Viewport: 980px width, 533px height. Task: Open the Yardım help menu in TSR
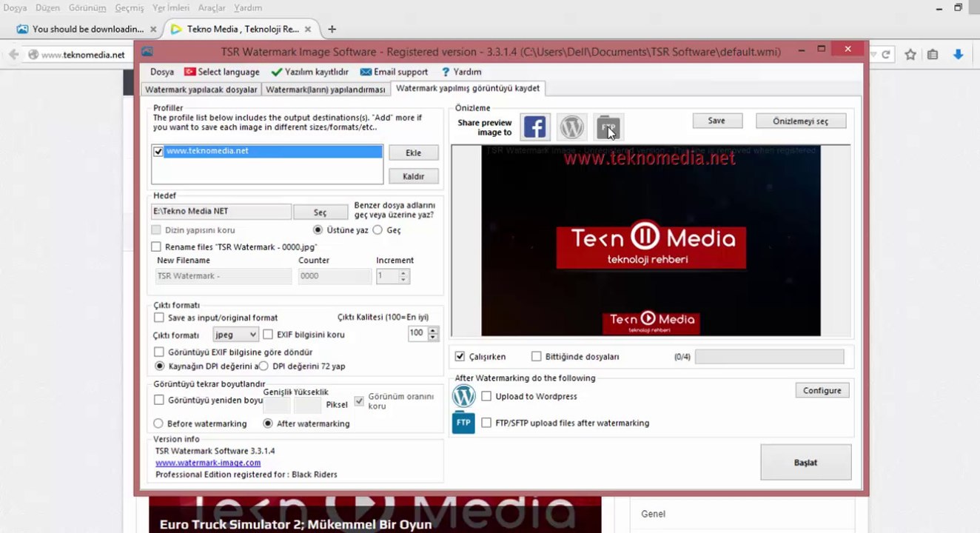click(x=461, y=72)
